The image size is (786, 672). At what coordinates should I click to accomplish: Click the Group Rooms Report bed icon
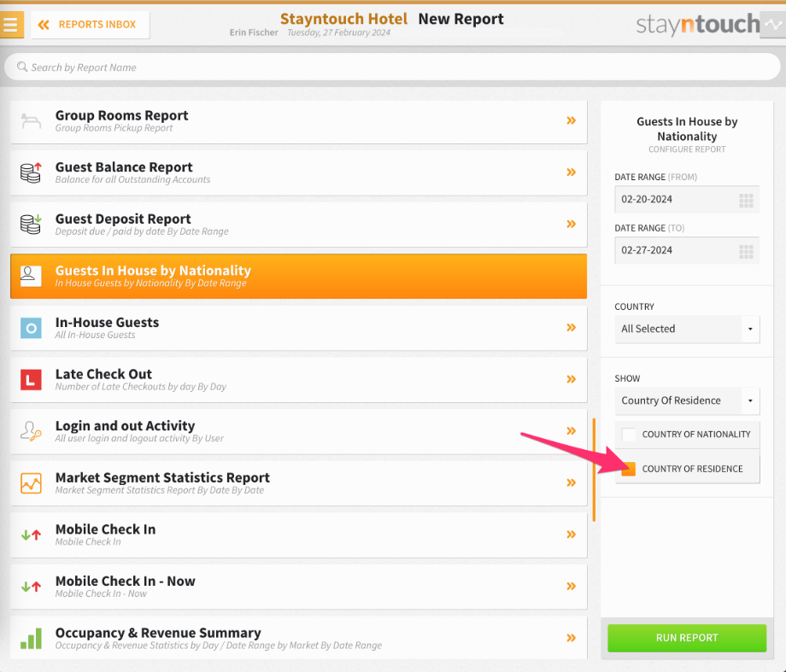pyautogui.click(x=31, y=121)
